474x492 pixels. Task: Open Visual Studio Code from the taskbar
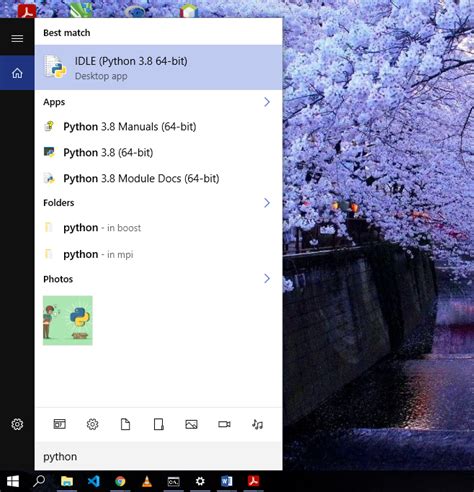click(94, 481)
